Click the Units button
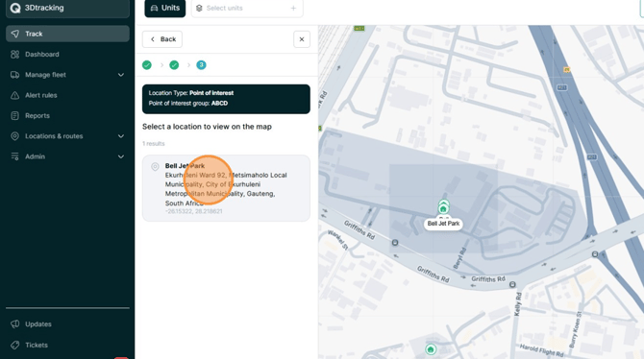This screenshot has height=359, width=644. point(165,8)
